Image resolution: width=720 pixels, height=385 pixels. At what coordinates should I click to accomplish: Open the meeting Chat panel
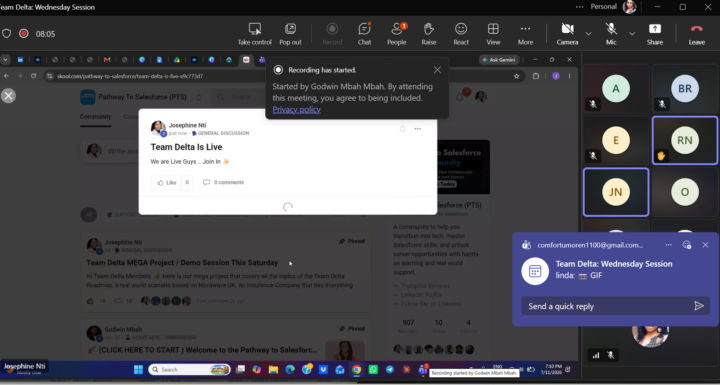pyautogui.click(x=364, y=34)
